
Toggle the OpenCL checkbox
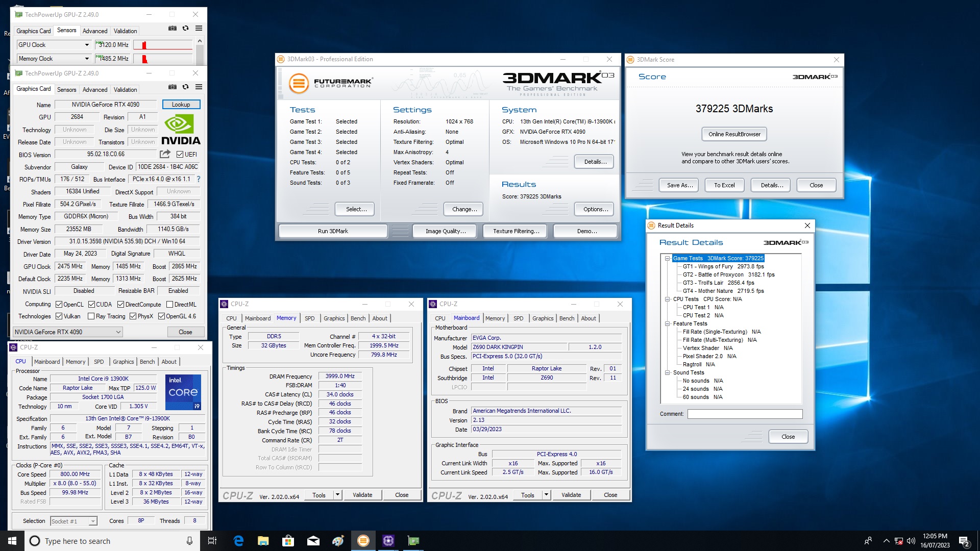[59, 304]
